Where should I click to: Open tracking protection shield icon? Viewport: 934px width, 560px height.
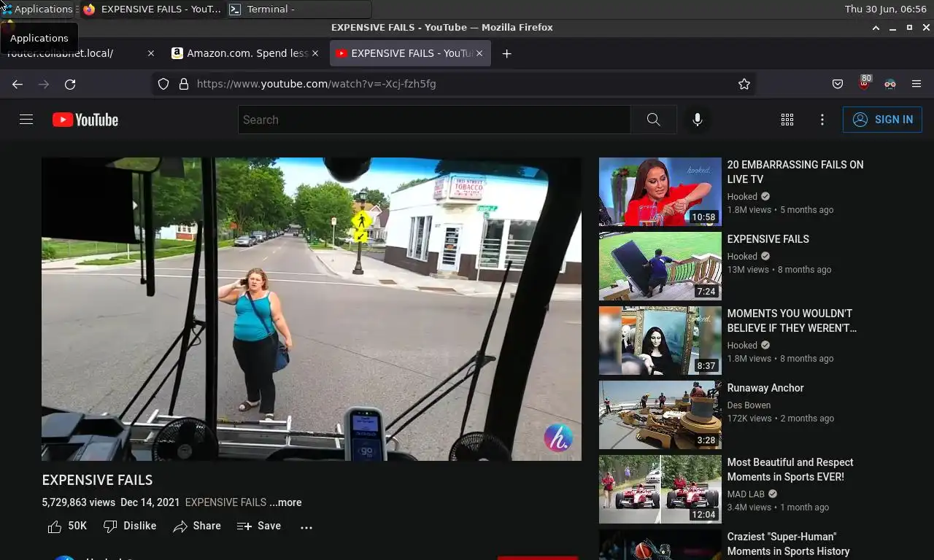163,84
